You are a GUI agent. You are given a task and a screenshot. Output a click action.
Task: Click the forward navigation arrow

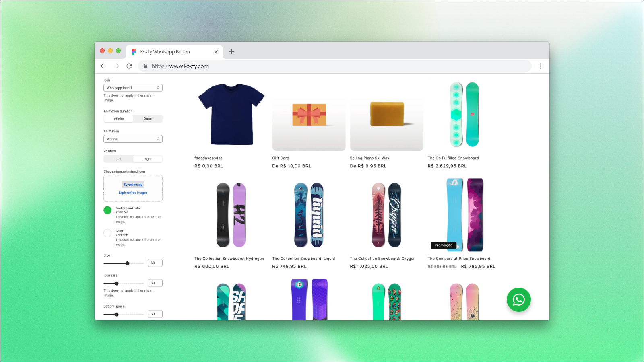coord(116,66)
